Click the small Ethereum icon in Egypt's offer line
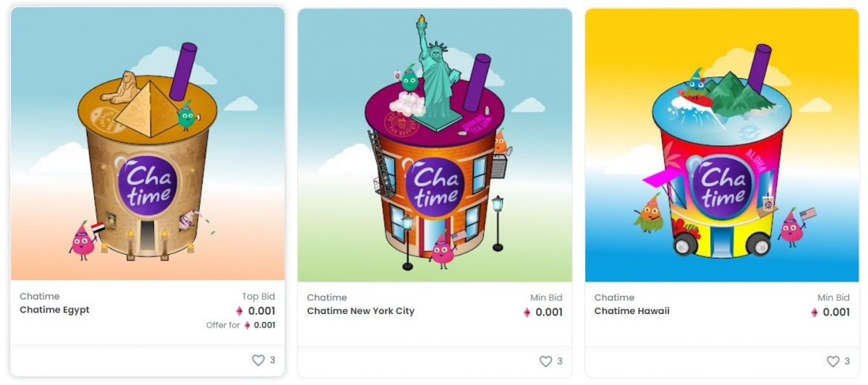 click(247, 326)
